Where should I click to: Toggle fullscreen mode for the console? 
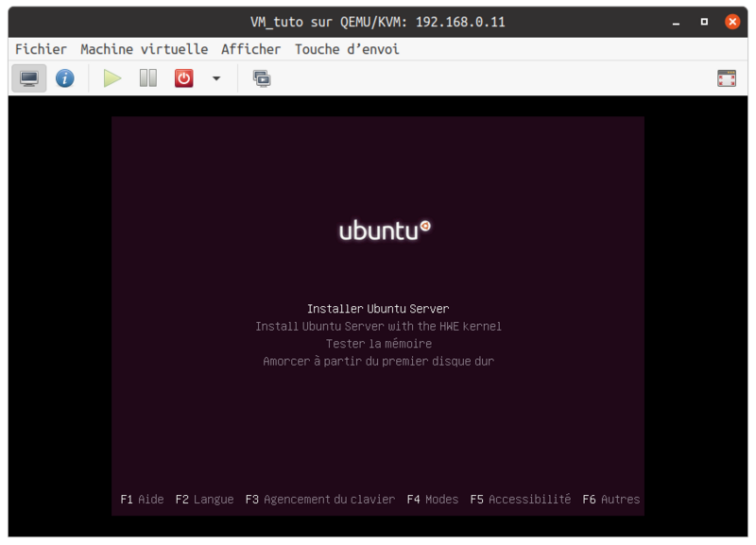(x=726, y=78)
